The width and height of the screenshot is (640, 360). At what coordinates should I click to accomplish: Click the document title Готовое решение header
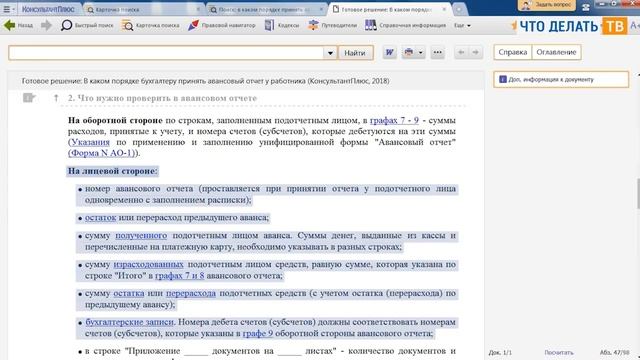205,81
